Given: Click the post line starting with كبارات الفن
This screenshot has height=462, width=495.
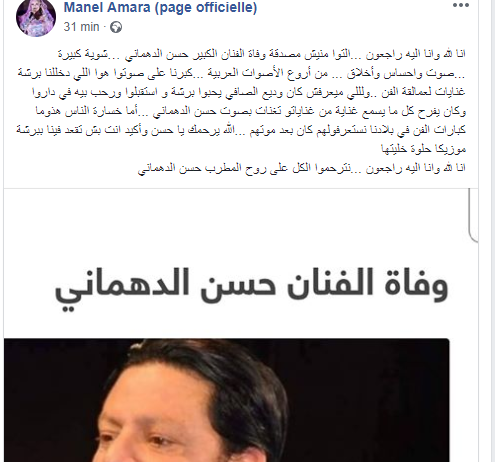Looking at the screenshot, I should (241, 130).
